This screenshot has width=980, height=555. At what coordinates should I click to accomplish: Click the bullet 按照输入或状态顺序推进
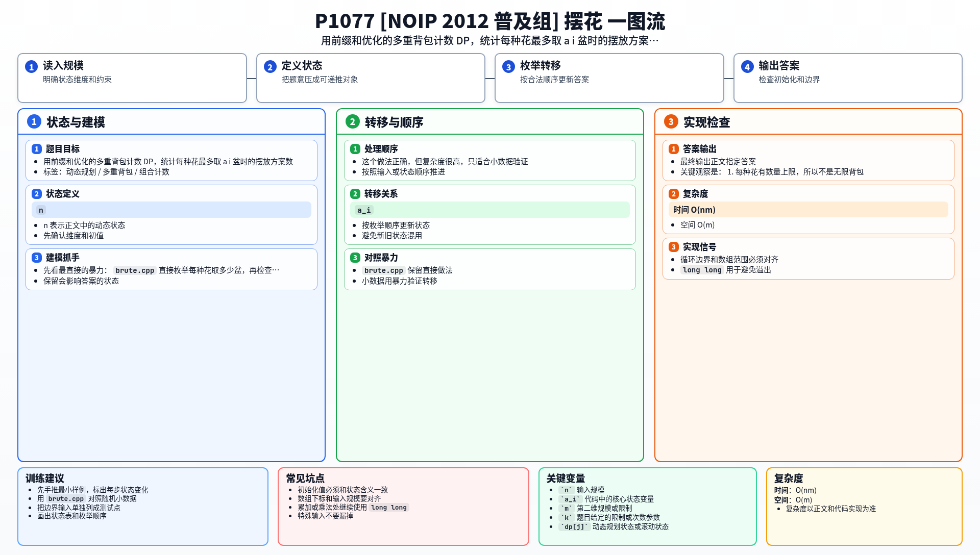coord(403,172)
